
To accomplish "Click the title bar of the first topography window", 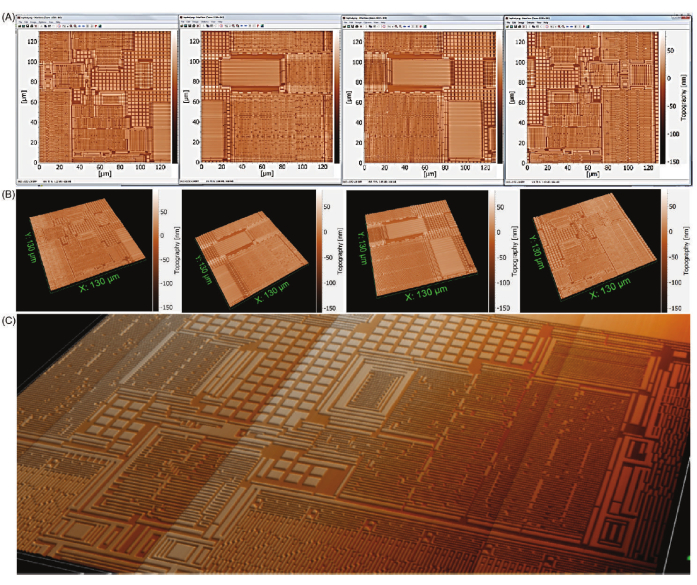I will pyautogui.click(x=97, y=17).
